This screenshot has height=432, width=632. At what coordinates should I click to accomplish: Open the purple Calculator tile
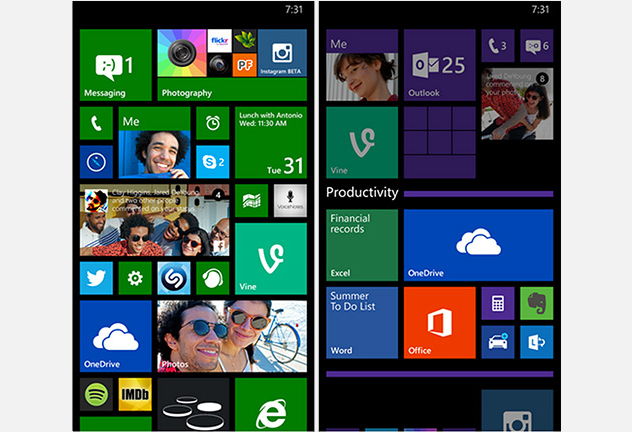[x=498, y=303]
